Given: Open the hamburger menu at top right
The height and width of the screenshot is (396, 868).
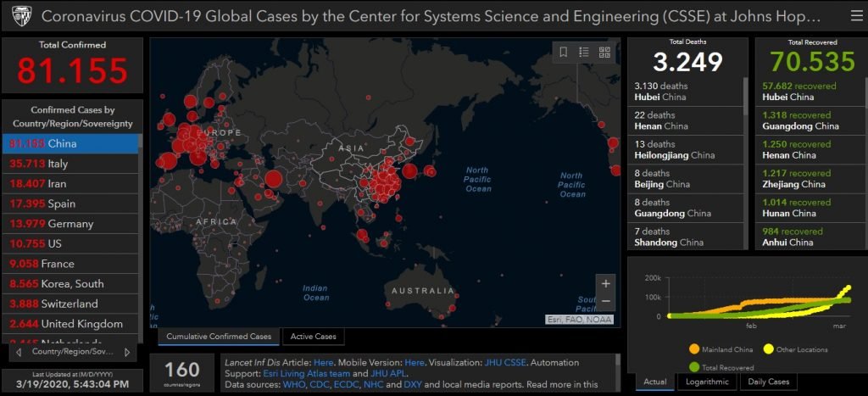Looking at the screenshot, I should tap(856, 16).
